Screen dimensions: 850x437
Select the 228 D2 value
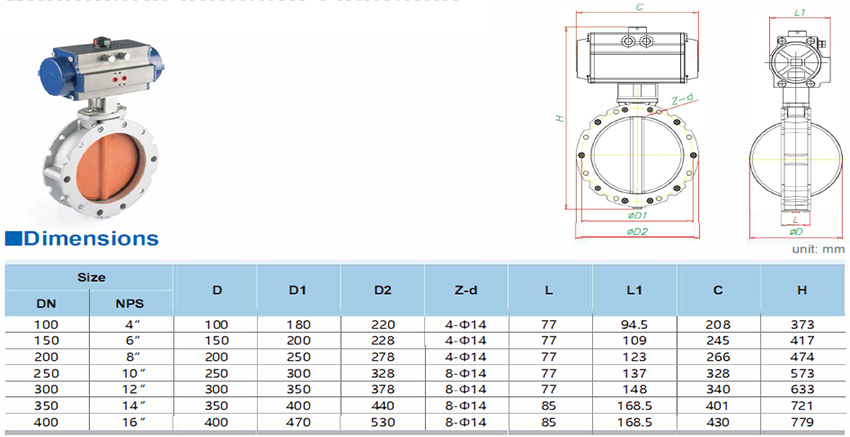pos(383,341)
